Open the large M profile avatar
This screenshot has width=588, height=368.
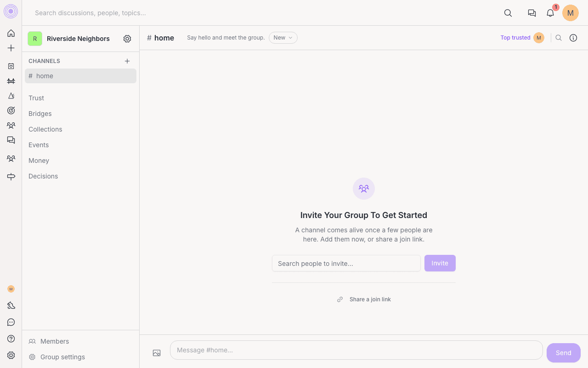click(x=571, y=13)
